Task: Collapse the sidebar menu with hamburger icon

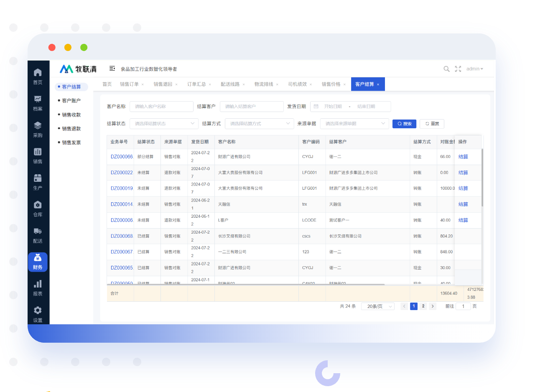Action: [112, 69]
